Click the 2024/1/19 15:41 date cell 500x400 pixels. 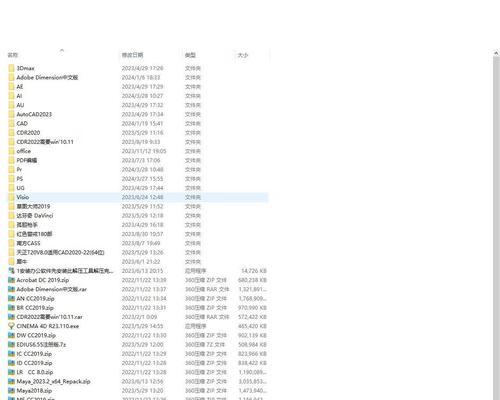point(142,124)
